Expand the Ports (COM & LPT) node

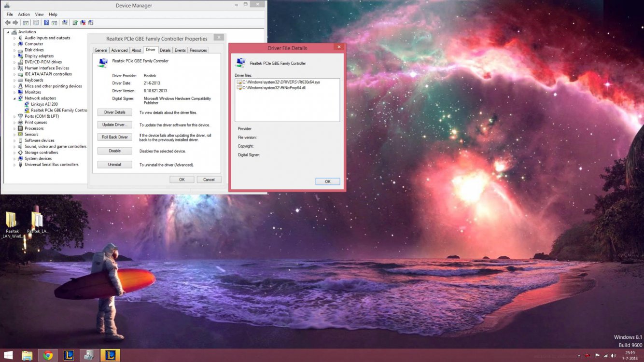click(14, 116)
